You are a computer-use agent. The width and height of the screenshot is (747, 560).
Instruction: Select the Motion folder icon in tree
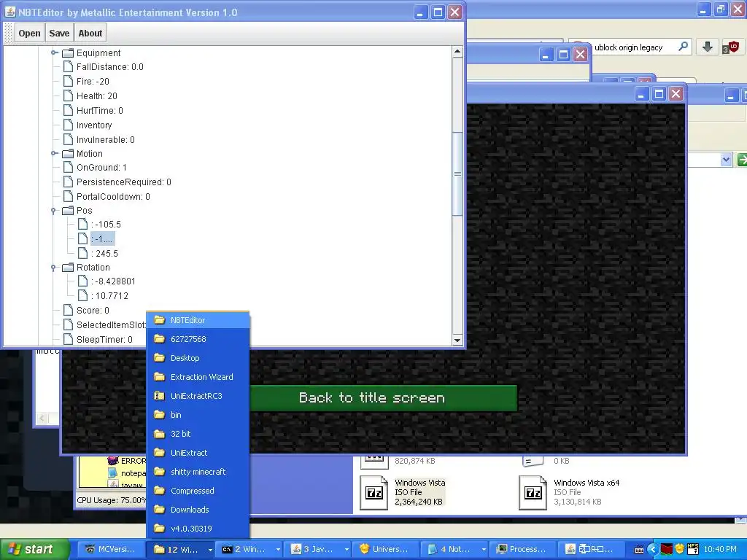tap(68, 153)
